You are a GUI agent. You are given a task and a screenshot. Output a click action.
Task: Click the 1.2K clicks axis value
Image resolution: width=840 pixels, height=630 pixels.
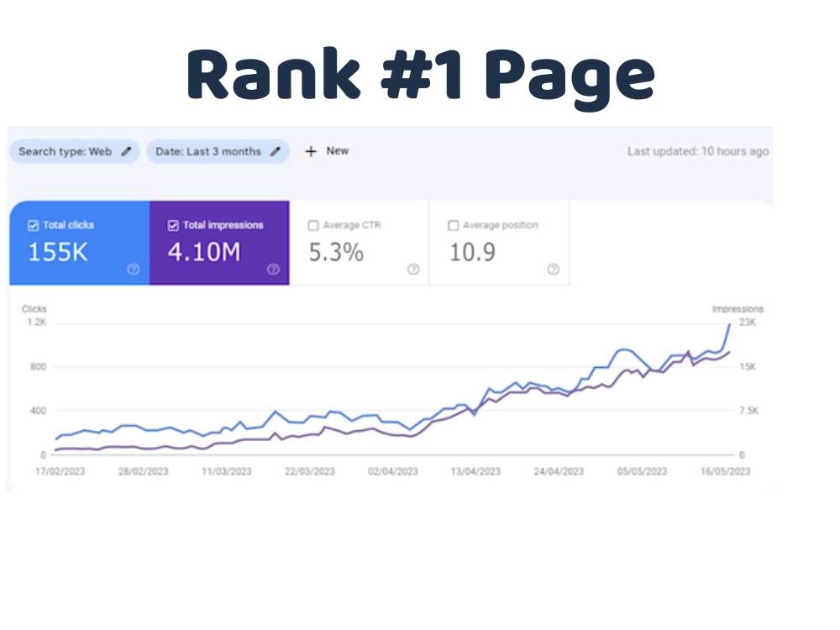(x=37, y=322)
